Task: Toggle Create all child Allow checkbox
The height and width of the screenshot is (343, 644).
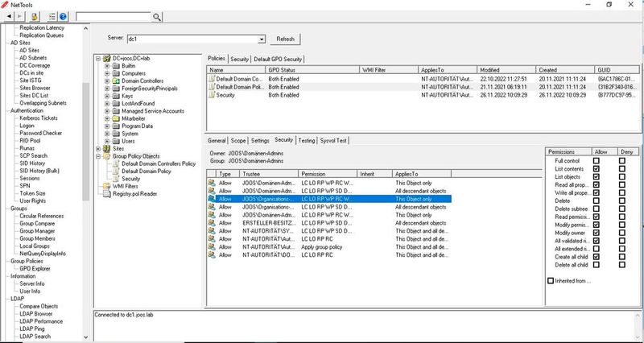Action: pyautogui.click(x=597, y=257)
